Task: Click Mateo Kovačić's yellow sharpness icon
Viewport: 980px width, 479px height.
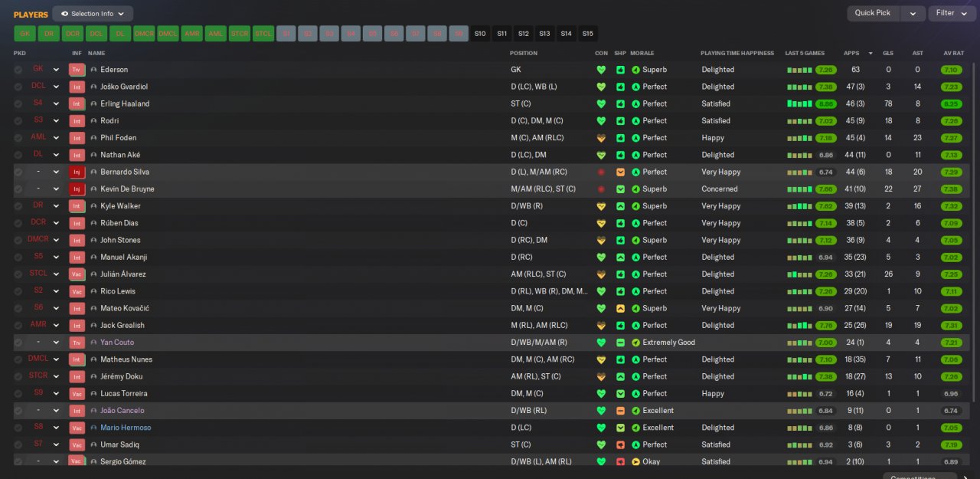Action: coord(620,308)
